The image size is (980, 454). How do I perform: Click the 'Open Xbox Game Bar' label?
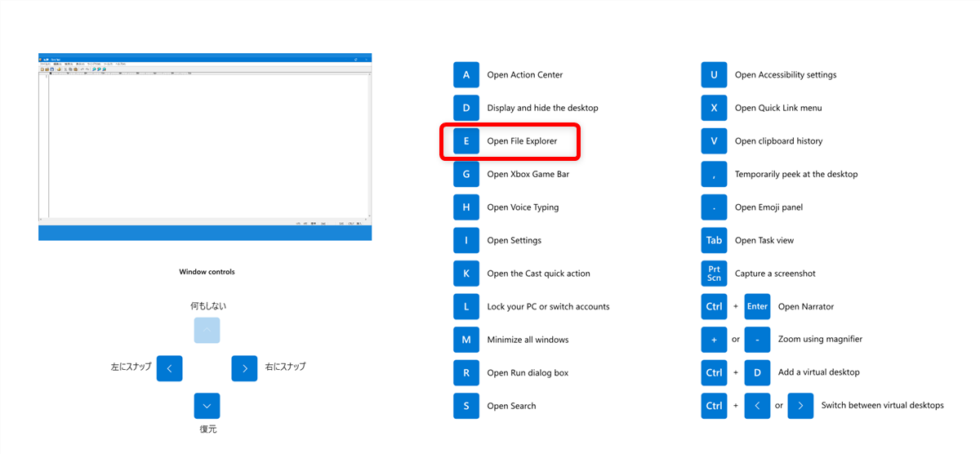[x=528, y=174]
